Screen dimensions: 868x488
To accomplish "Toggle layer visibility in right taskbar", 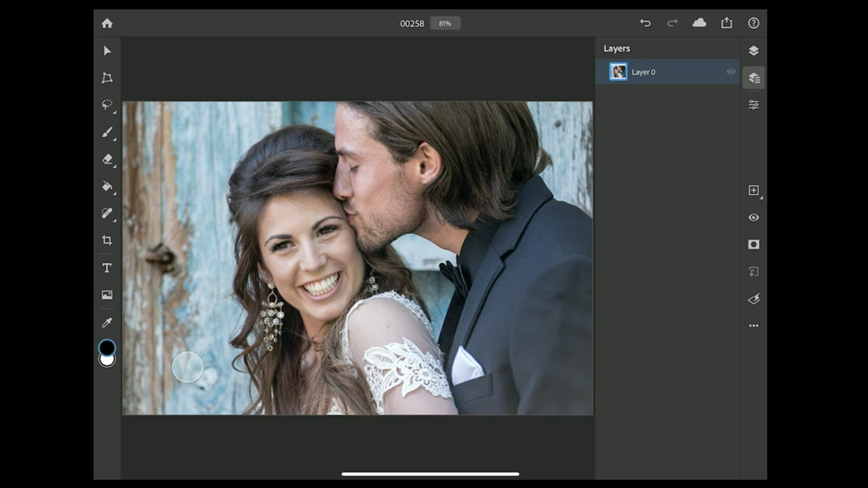I will click(753, 218).
